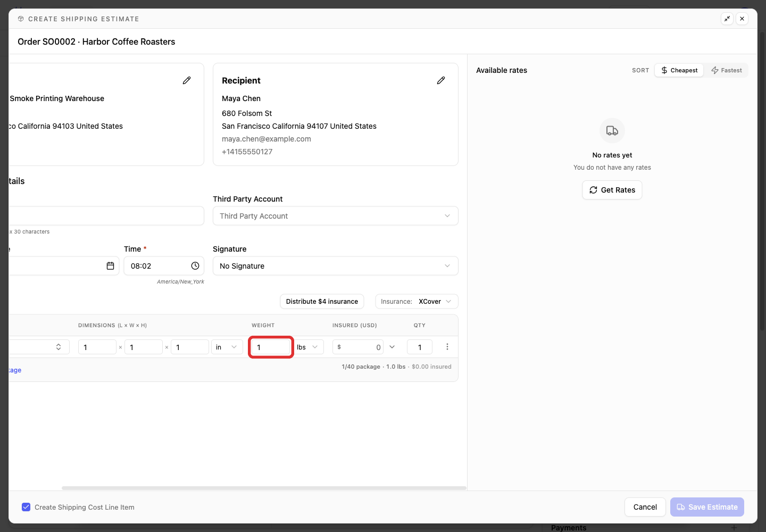Click Save Estimate button
The height and width of the screenshot is (532, 766).
[707, 507]
